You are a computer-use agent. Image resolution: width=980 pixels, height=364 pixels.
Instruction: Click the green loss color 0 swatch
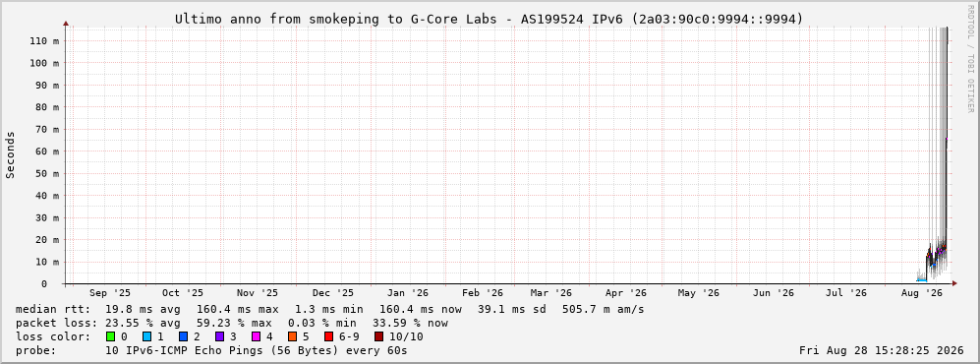pos(111,336)
